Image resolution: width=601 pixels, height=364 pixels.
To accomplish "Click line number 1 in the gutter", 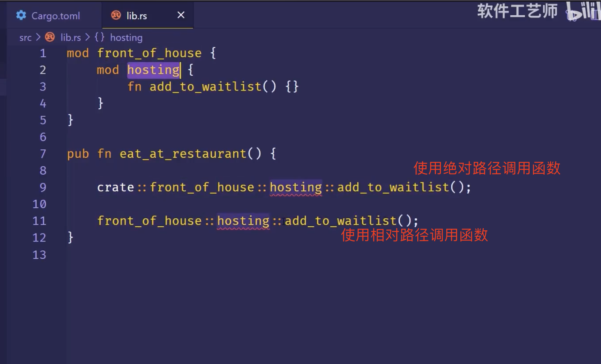I will [x=43, y=53].
